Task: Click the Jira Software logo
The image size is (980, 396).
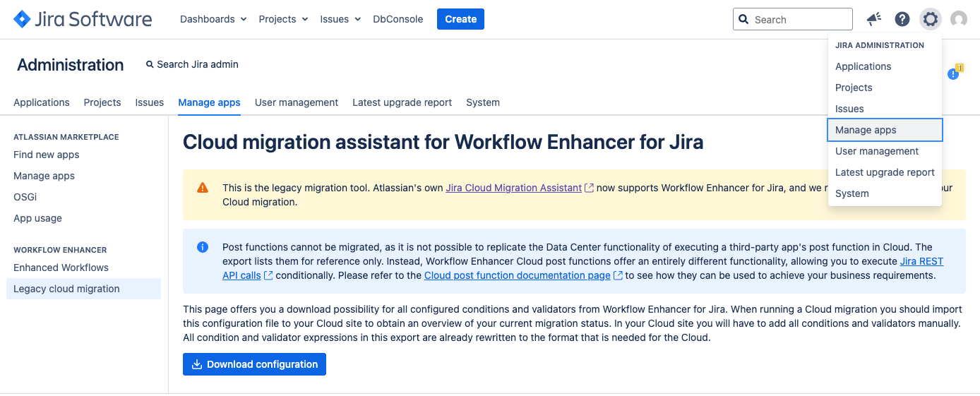Action: click(x=83, y=19)
